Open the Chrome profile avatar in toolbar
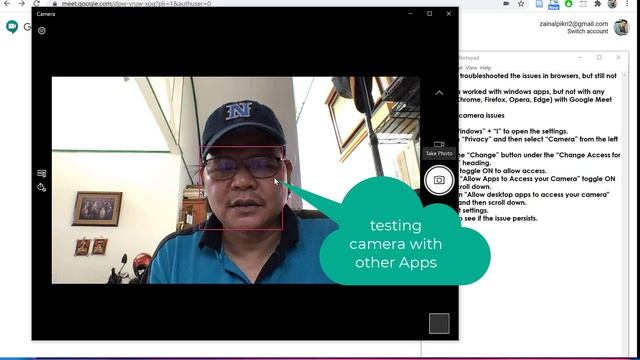Image resolution: width=640 pixels, height=360 pixels. (x=612, y=4)
